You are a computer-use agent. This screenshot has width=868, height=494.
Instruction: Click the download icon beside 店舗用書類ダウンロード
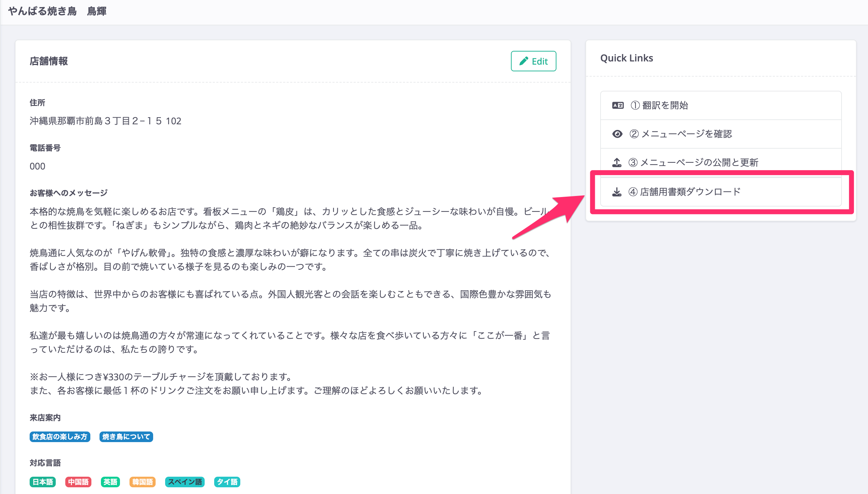click(x=616, y=192)
